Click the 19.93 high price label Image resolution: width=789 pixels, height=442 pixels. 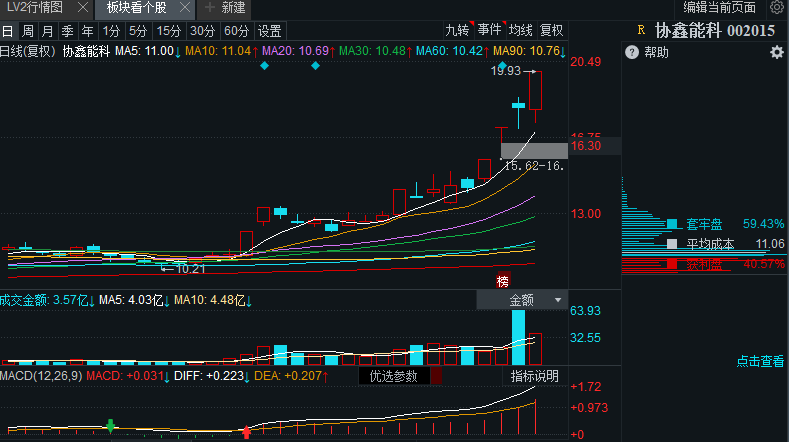click(506, 71)
